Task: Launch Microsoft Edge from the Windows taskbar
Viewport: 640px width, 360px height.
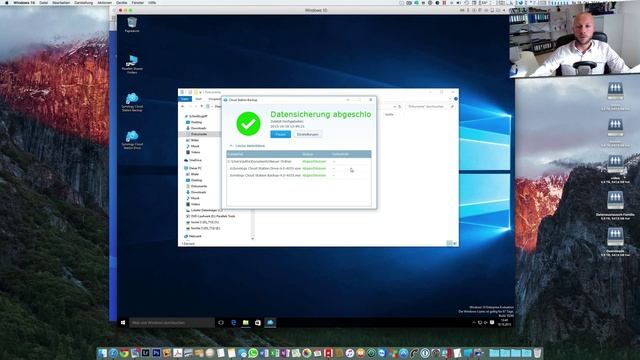Action: click(233, 322)
